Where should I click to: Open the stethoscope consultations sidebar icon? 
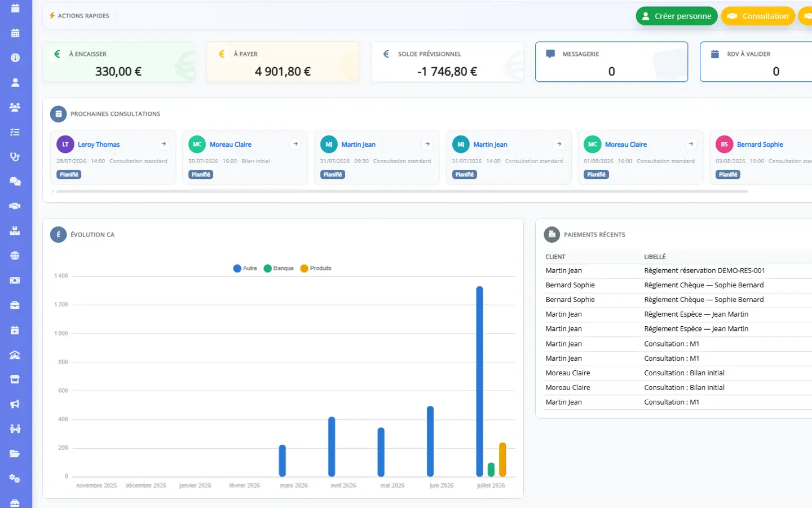click(x=15, y=157)
